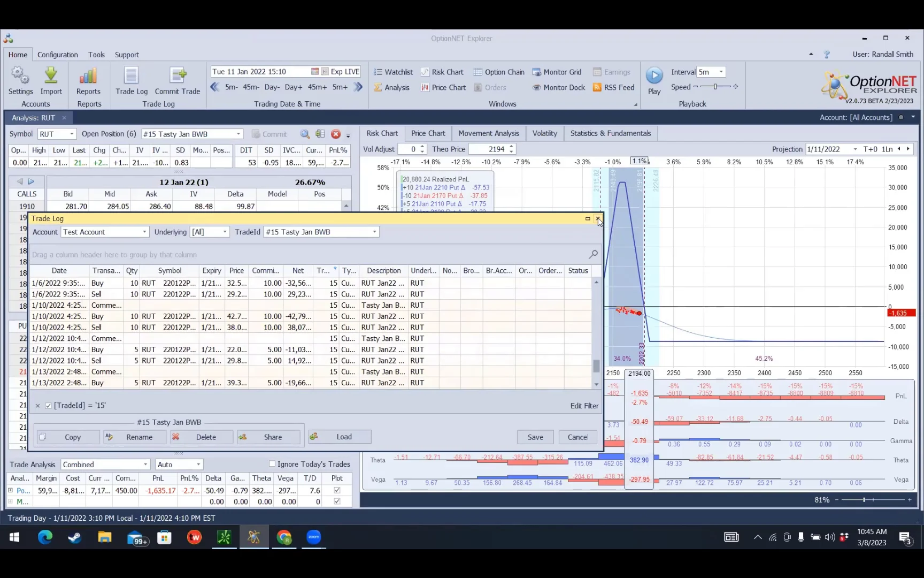Step trading date backward with left chevron
The width and height of the screenshot is (924, 578).
[215, 87]
